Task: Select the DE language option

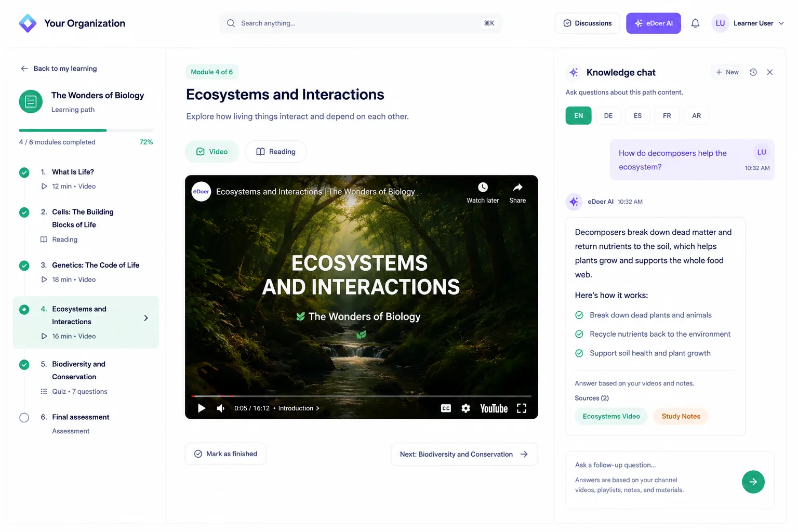Action: 608,116
